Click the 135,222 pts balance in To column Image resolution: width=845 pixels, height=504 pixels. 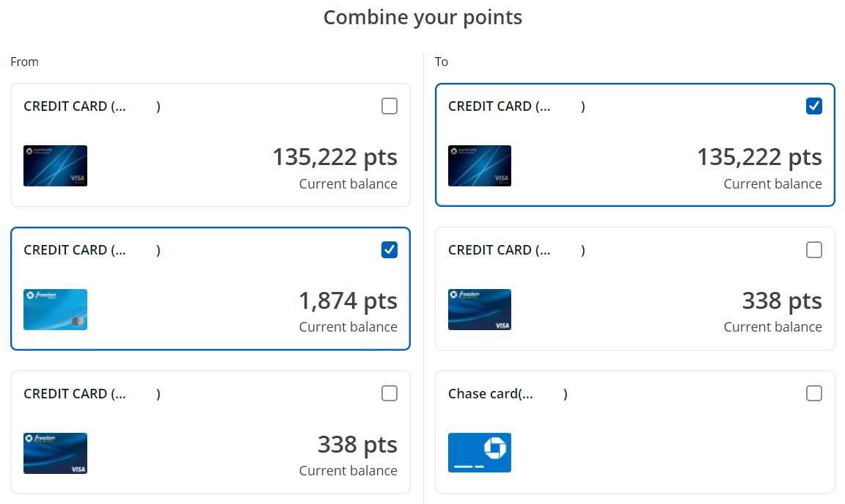coord(759,157)
